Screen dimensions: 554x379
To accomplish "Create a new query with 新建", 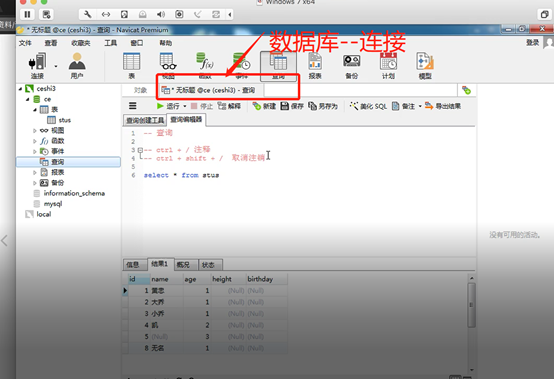I will (x=264, y=106).
